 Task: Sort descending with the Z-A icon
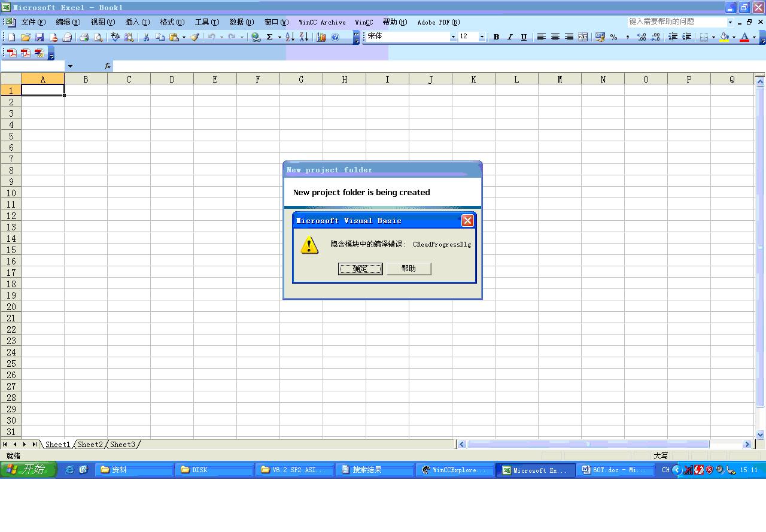304,37
